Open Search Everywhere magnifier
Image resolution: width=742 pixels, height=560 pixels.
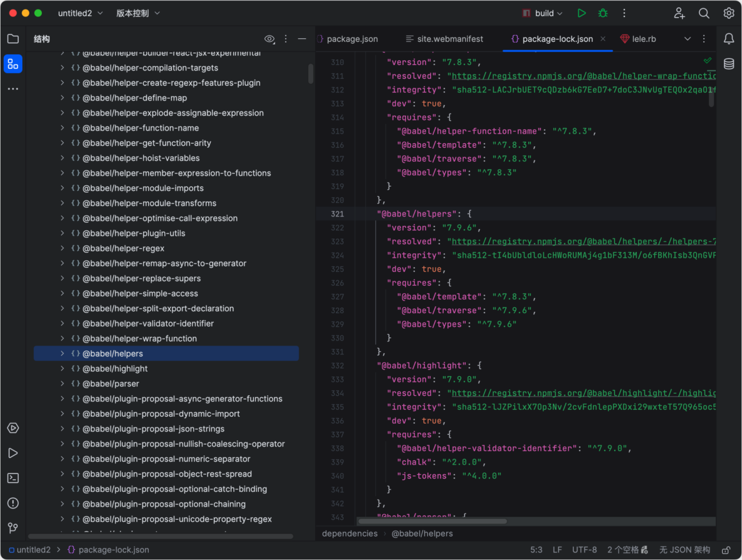pyautogui.click(x=704, y=13)
